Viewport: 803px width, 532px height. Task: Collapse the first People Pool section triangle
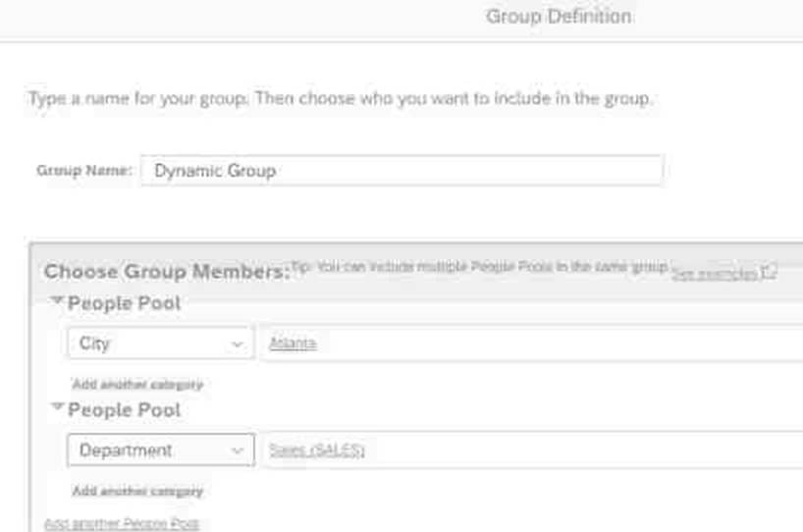tap(58, 301)
